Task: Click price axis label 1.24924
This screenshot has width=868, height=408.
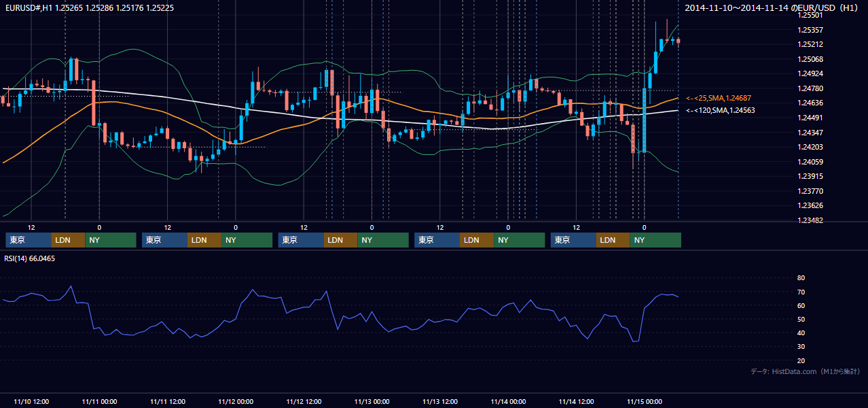Action: pos(810,73)
